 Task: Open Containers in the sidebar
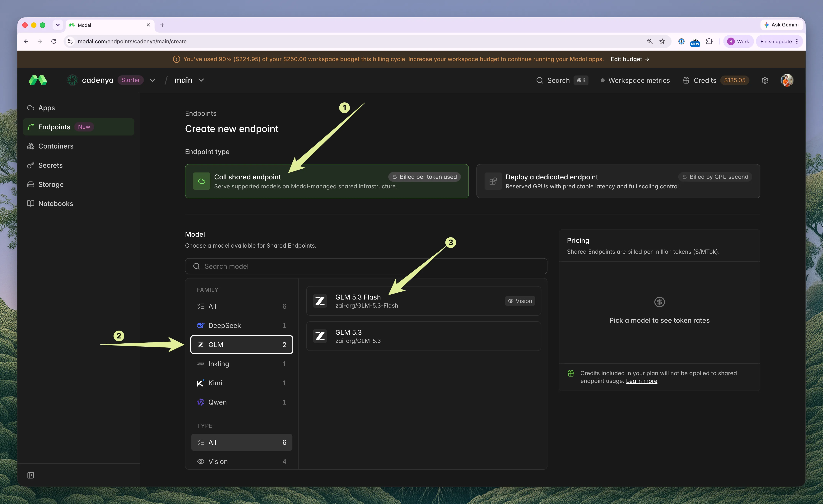pos(78,146)
